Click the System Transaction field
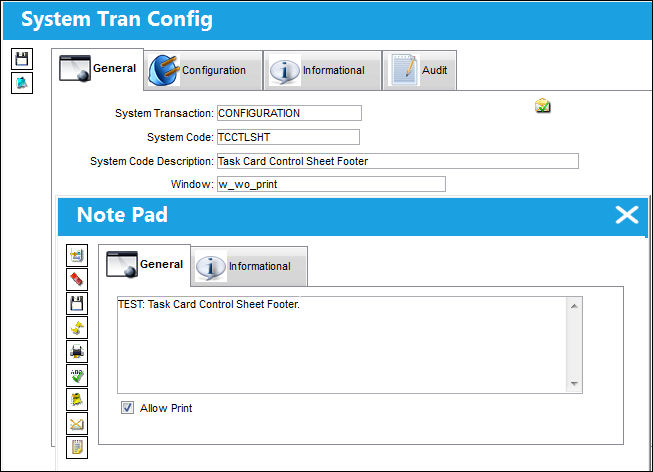 [289, 113]
